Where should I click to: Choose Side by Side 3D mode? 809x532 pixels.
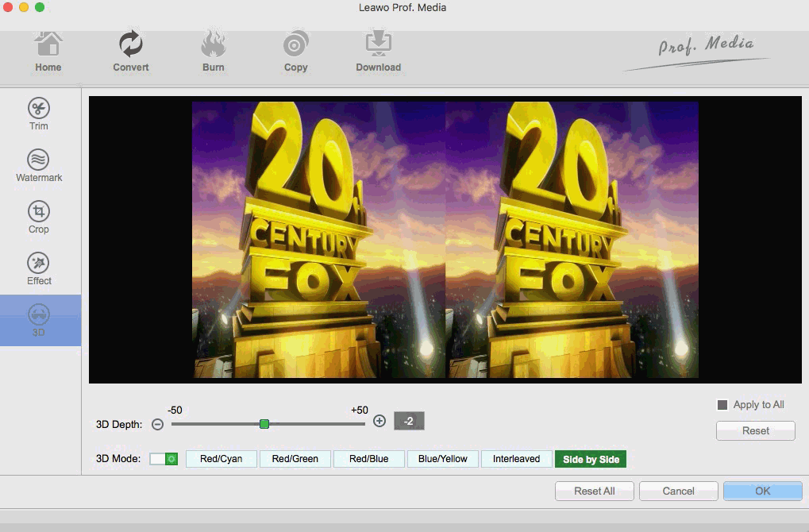point(591,459)
